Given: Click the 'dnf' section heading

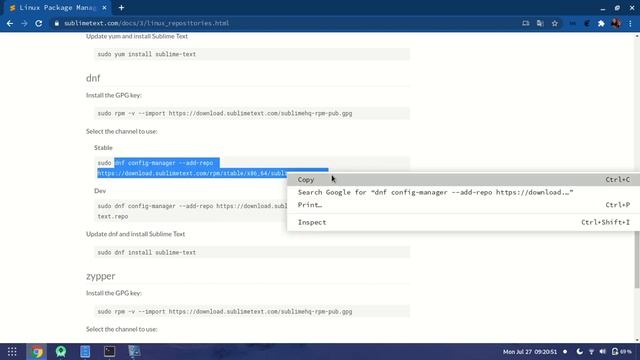Looking at the screenshot, I should click(x=93, y=78).
